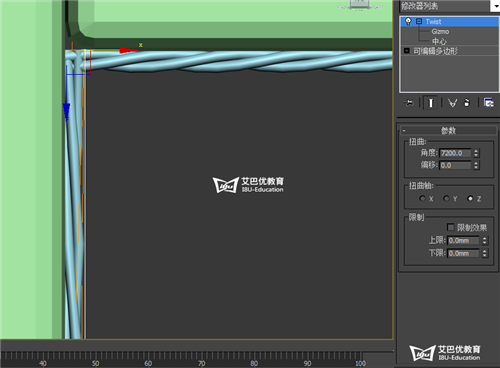Expand the 可编辑多边形 plus box
The height and width of the screenshot is (368, 500).
pos(406,51)
